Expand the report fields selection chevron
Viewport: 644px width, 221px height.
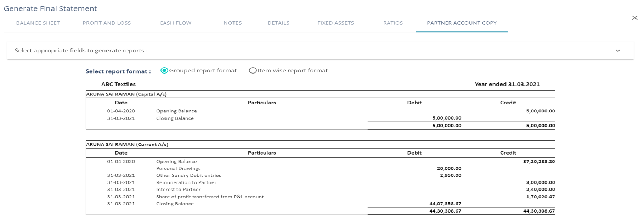click(618, 51)
